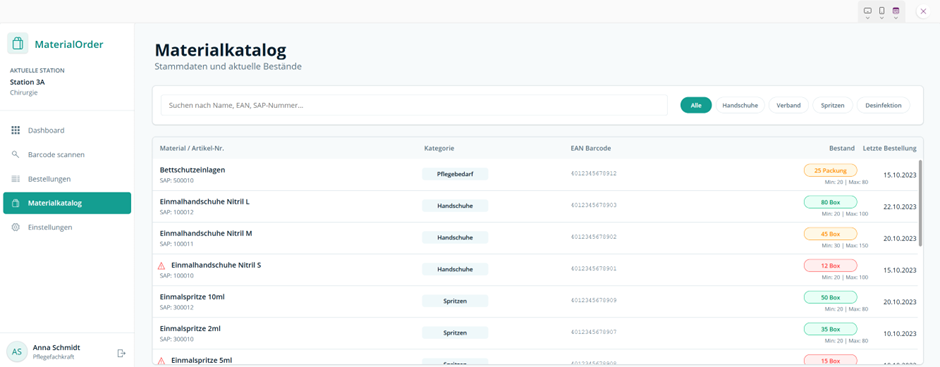Click the Einmalspritze 10ml entry

(192, 297)
